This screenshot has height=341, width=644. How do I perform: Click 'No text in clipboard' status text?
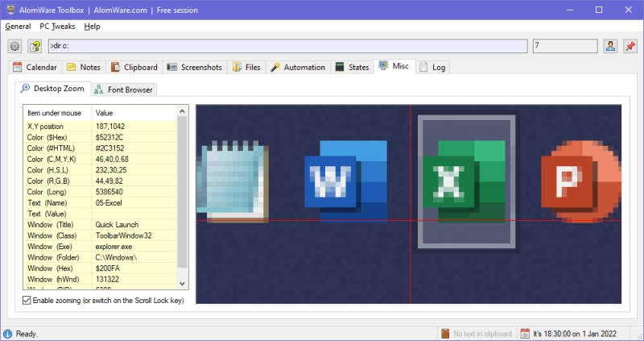482,334
